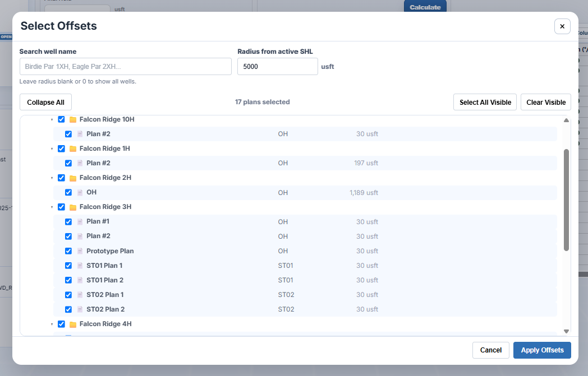
Task: Toggle the ST02 Plan 1 checkbox
Action: click(68, 295)
